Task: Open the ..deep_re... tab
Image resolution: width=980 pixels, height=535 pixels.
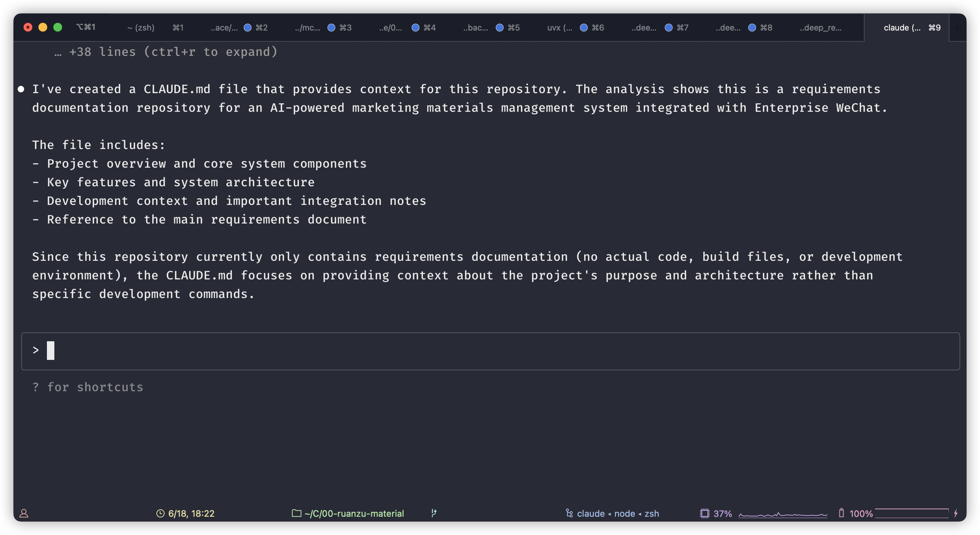Action: pos(820,28)
